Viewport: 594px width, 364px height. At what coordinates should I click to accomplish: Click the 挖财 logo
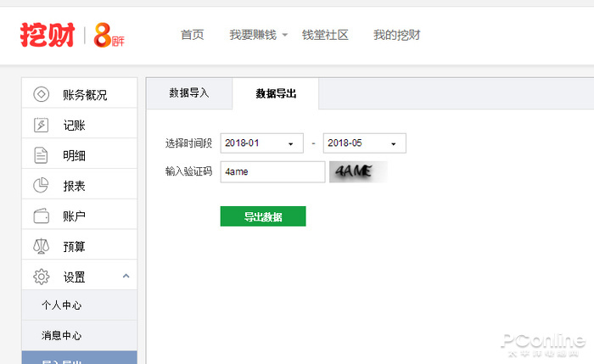(48, 36)
